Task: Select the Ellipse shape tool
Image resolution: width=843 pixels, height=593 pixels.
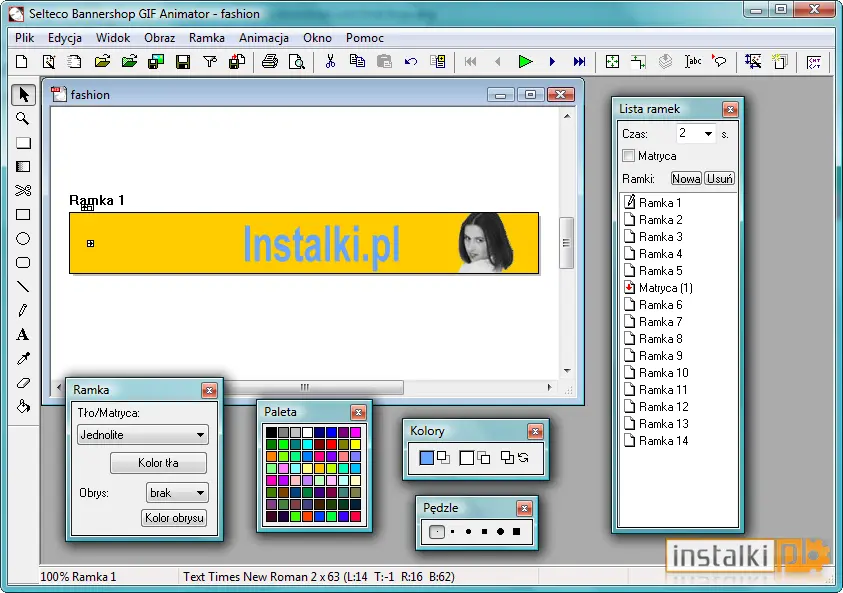Action: [x=23, y=238]
